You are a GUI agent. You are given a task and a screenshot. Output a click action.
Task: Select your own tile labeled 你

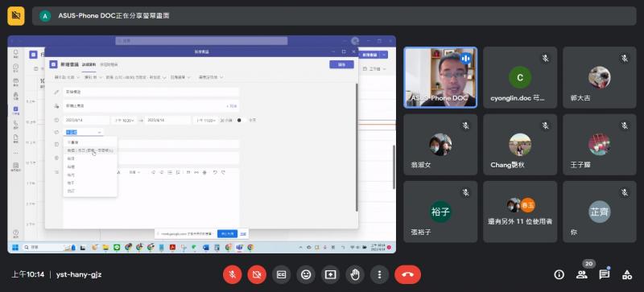pos(599,212)
